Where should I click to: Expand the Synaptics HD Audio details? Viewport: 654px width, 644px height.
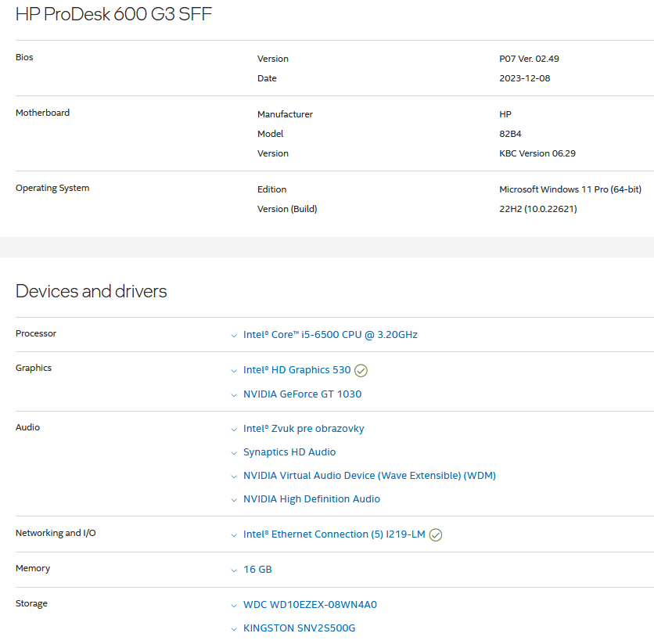[x=234, y=452]
